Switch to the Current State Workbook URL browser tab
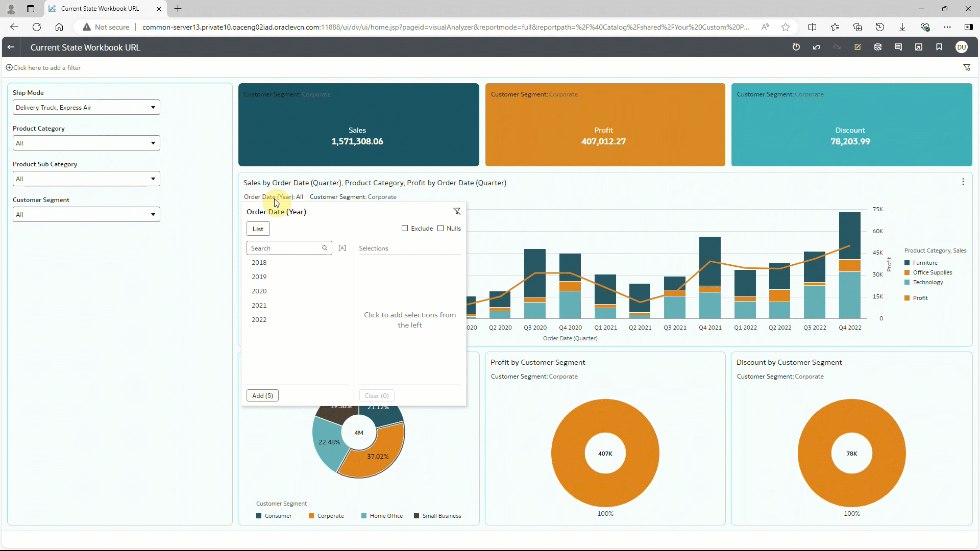The height and width of the screenshot is (551, 980). click(x=100, y=9)
